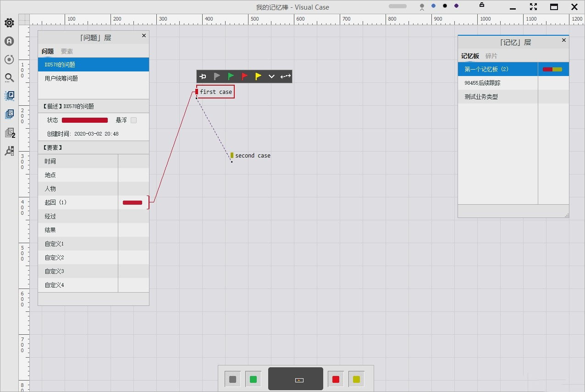Close the 「记忆」层 panel
This screenshot has width=585, height=392.
tap(564, 40)
